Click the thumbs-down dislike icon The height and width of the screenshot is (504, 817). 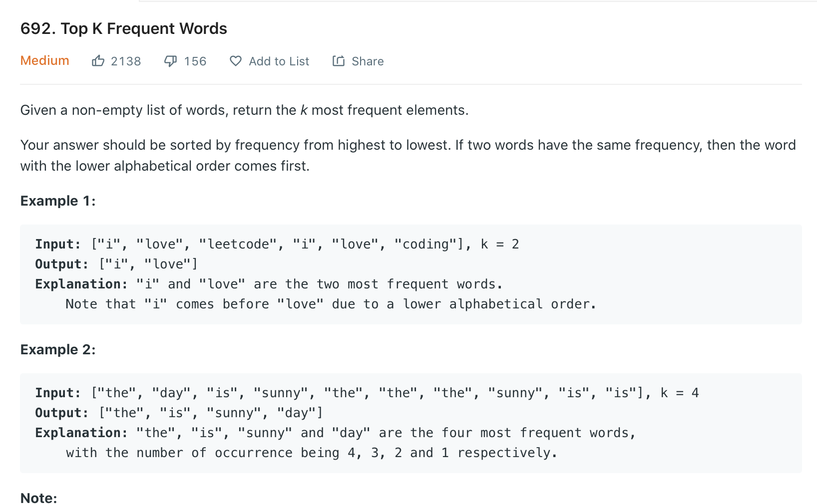(170, 61)
